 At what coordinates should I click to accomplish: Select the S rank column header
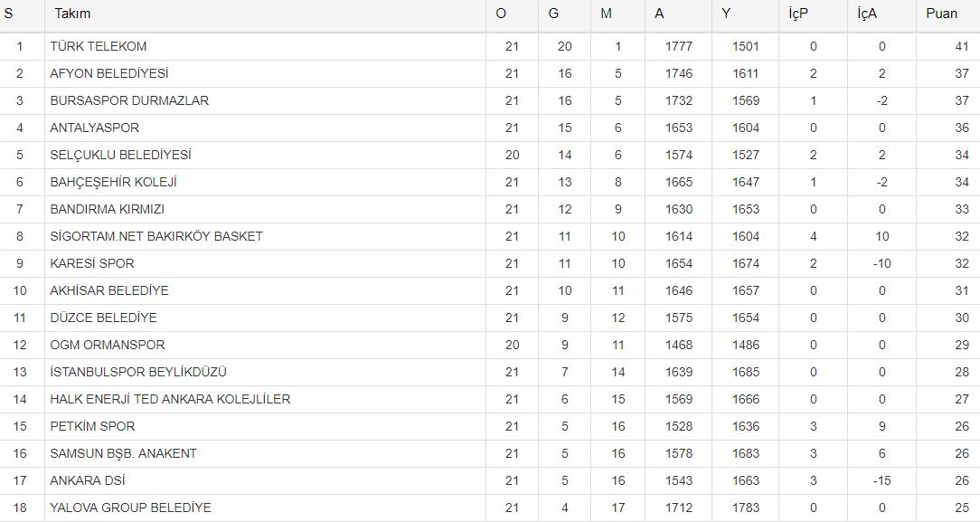[9, 14]
